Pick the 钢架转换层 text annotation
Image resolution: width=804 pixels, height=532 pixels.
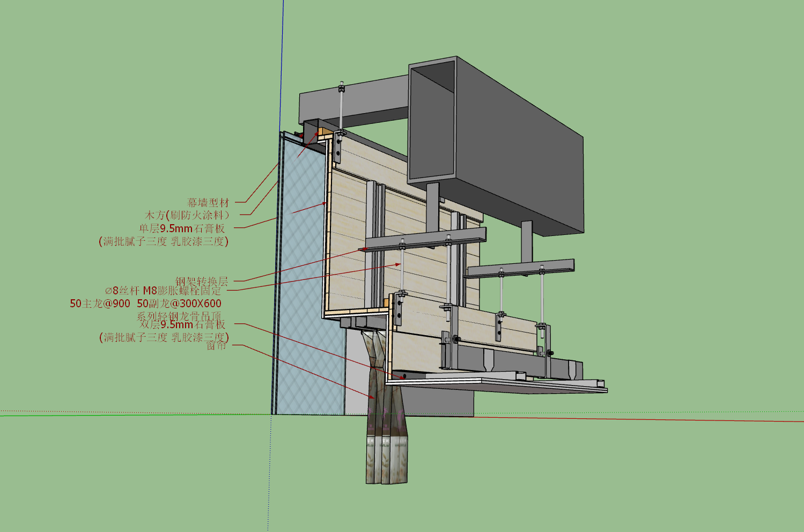pos(202,281)
